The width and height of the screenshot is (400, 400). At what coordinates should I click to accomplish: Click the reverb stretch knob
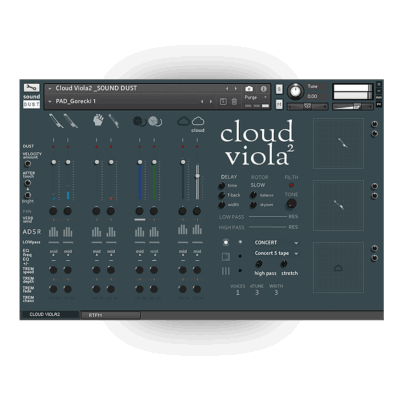tap(284, 264)
